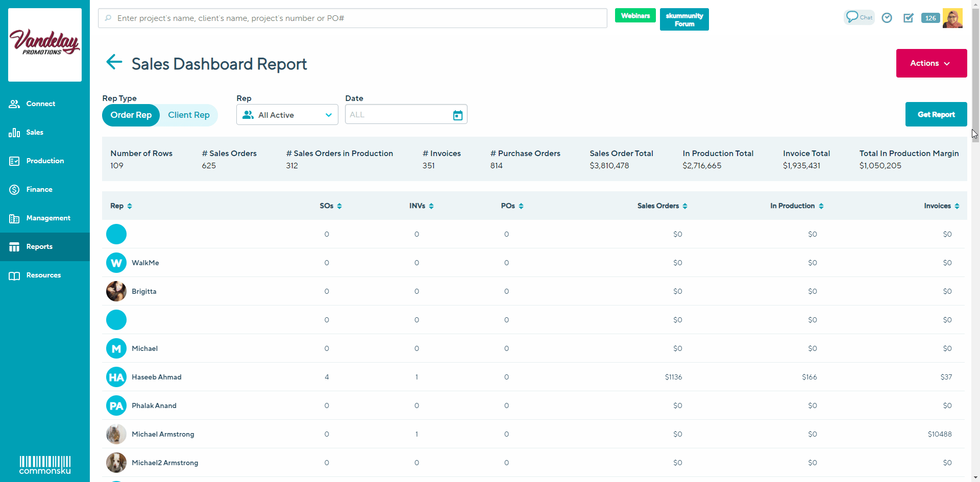Screen dimensions: 980x482
Task: Sort table by Rep column
Action: [x=121, y=206]
